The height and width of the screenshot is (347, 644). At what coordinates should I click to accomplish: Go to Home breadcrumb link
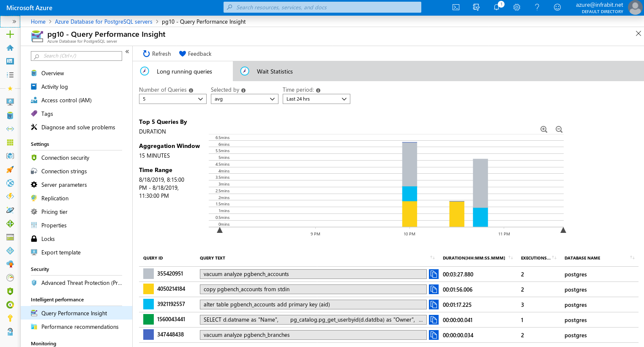[x=38, y=22]
